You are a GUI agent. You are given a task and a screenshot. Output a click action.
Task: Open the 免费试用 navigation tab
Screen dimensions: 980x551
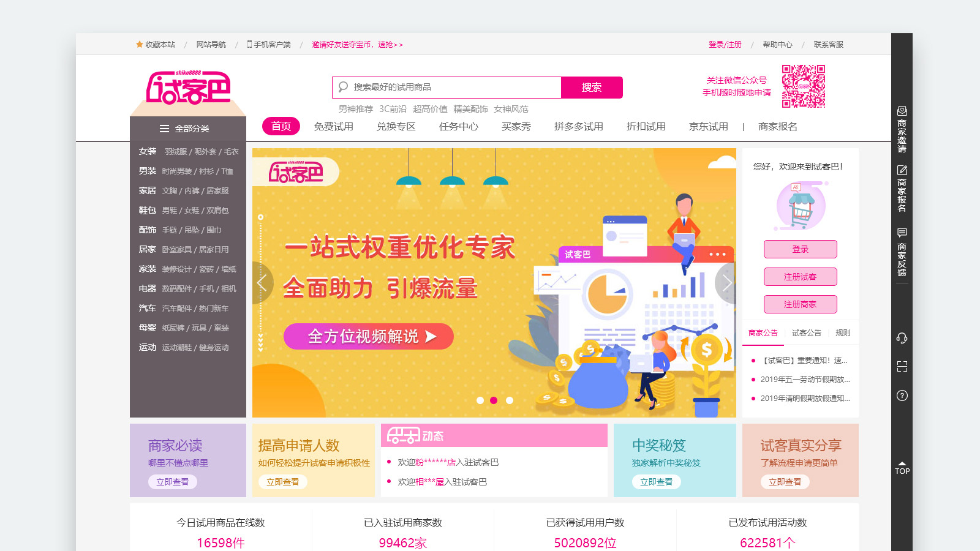tap(333, 126)
